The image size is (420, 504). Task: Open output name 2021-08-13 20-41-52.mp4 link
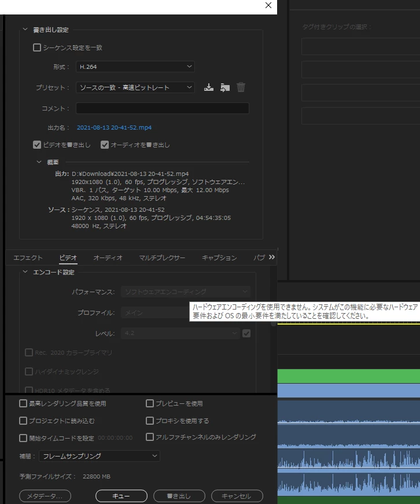pyautogui.click(x=114, y=128)
